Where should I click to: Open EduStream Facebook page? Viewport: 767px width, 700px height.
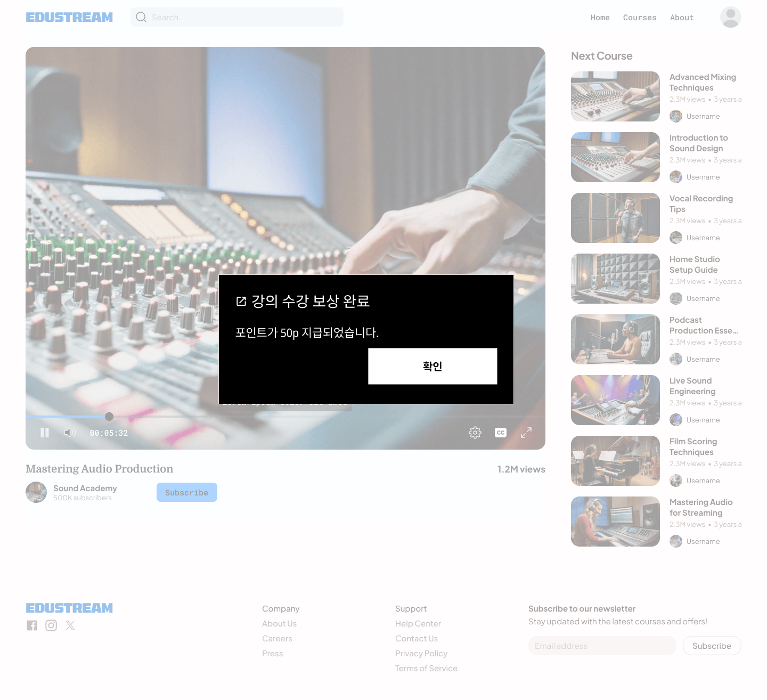coord(32,625)
